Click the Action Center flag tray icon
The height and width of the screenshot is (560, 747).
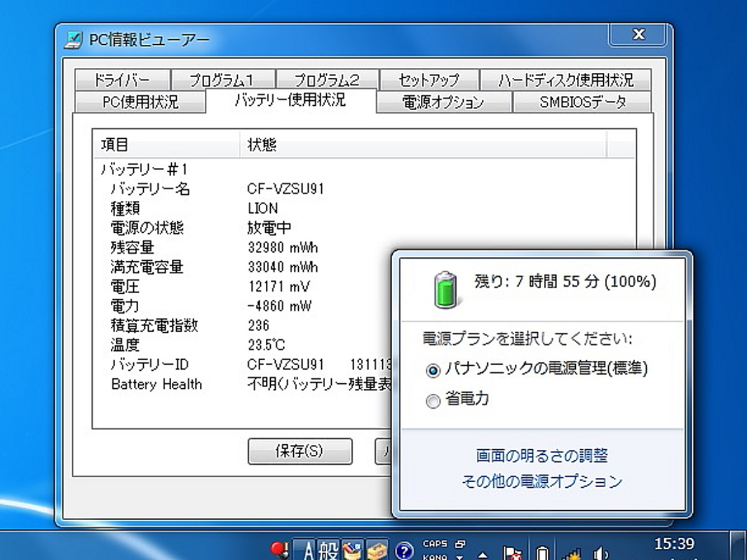[513, 553]
